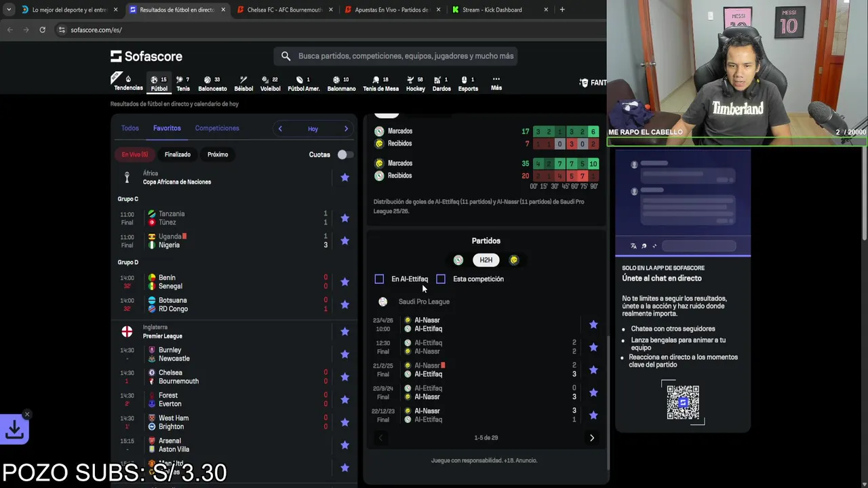The height and width of the screenshot is (488, 868).
Task: Select the Al-Nassr team icon filter
Action: (x=514, y=260)
